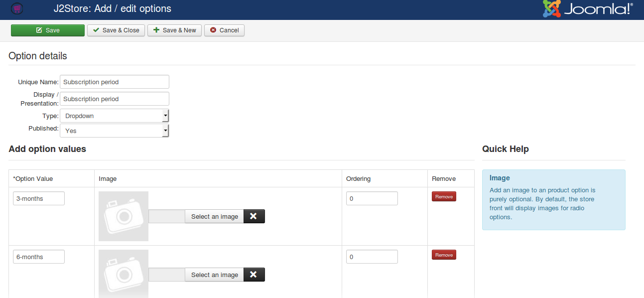Click the J2Store cart icon in header
Image resolution: width=644 pixels, height=298 pixels.
click(17, 8)
